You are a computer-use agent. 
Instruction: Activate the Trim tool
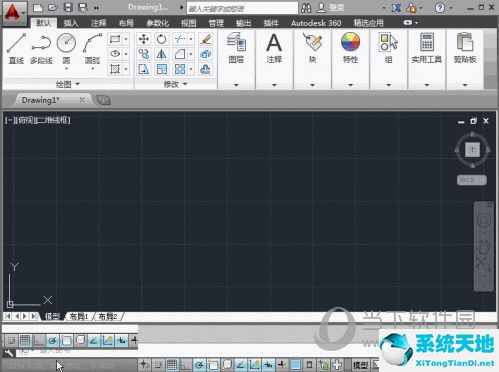[x=180, y=39]
